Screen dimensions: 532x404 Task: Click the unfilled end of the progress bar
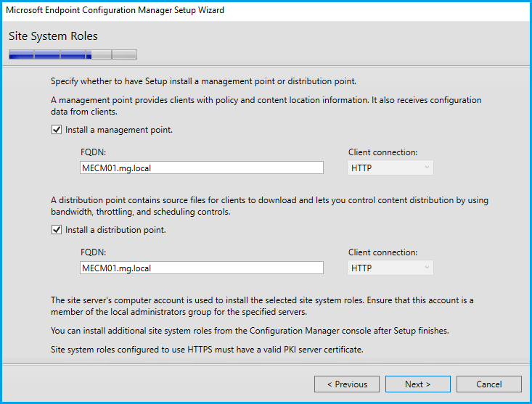pyautogui.click(x=123, y=54)
